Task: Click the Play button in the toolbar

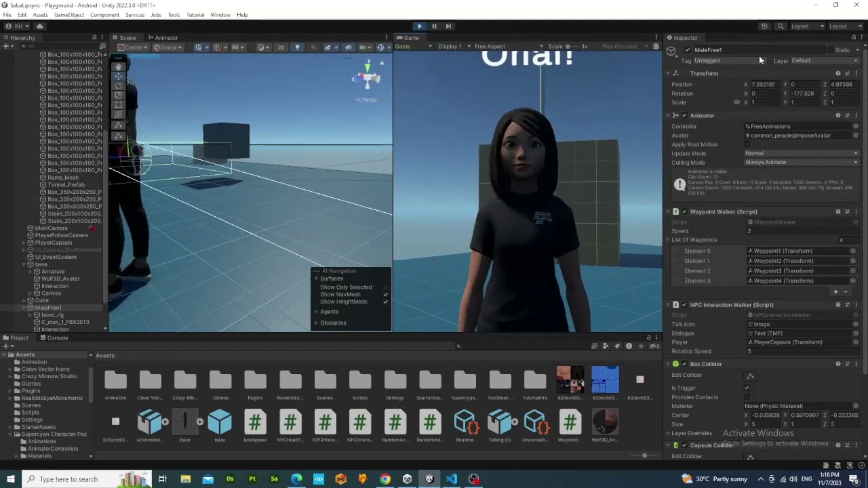Action: (420, 26)
